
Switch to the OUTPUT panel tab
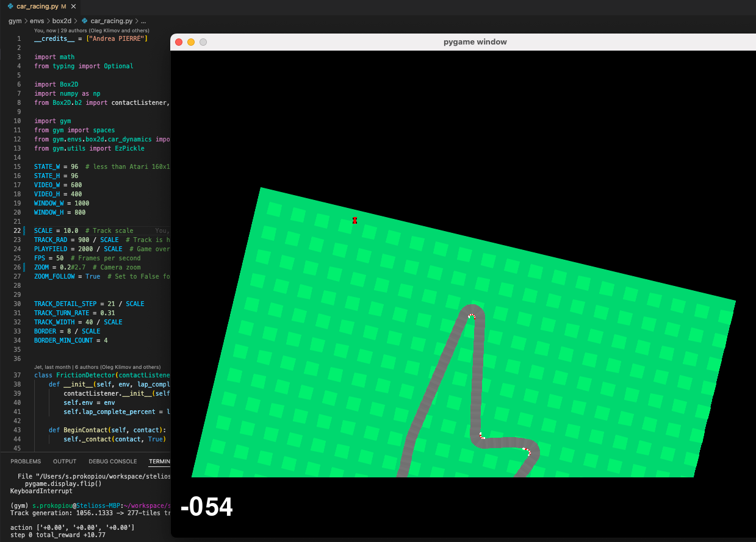pyautogui.click(x=64, y=462)
